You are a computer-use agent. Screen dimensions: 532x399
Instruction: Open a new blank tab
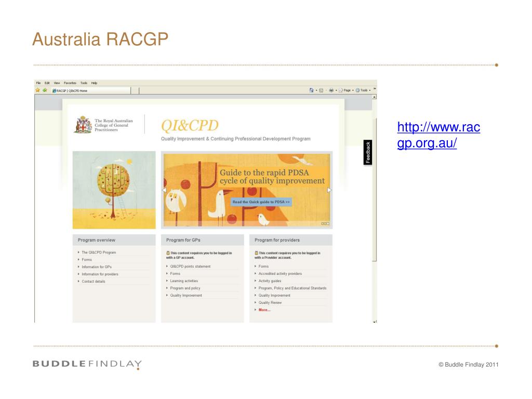coord(135,90)
